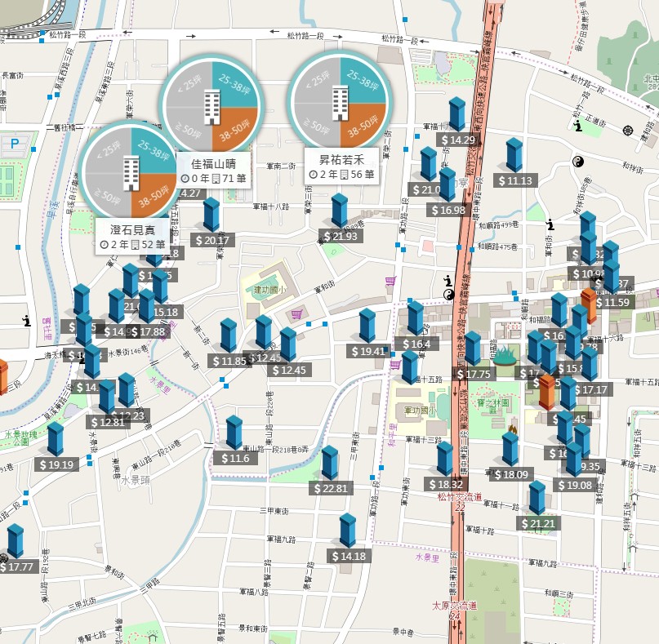Click the building icon inside 昇祐若禾 pie chart
This screenshot has height=644, width=659.
[341, 103]
